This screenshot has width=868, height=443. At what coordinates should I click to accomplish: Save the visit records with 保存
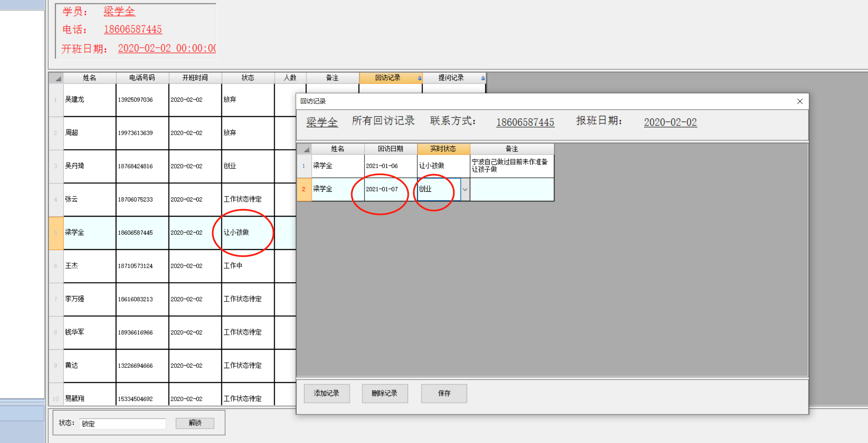(x=444, y=393)
